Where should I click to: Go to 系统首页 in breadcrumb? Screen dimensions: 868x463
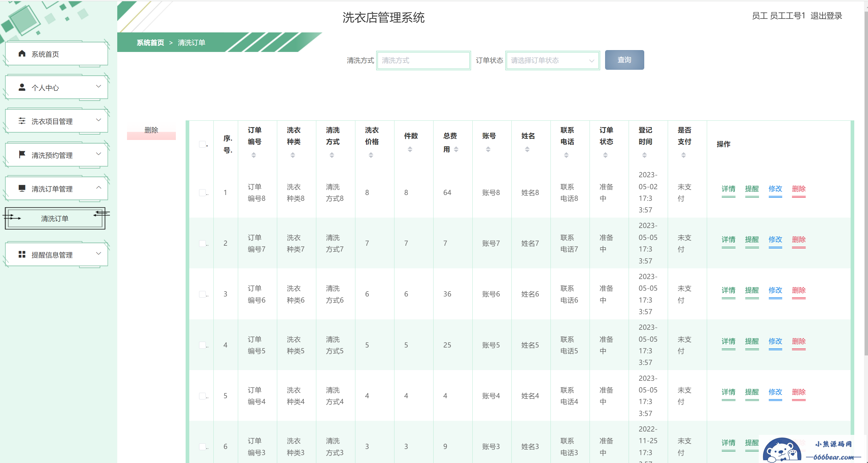(150, 43)
